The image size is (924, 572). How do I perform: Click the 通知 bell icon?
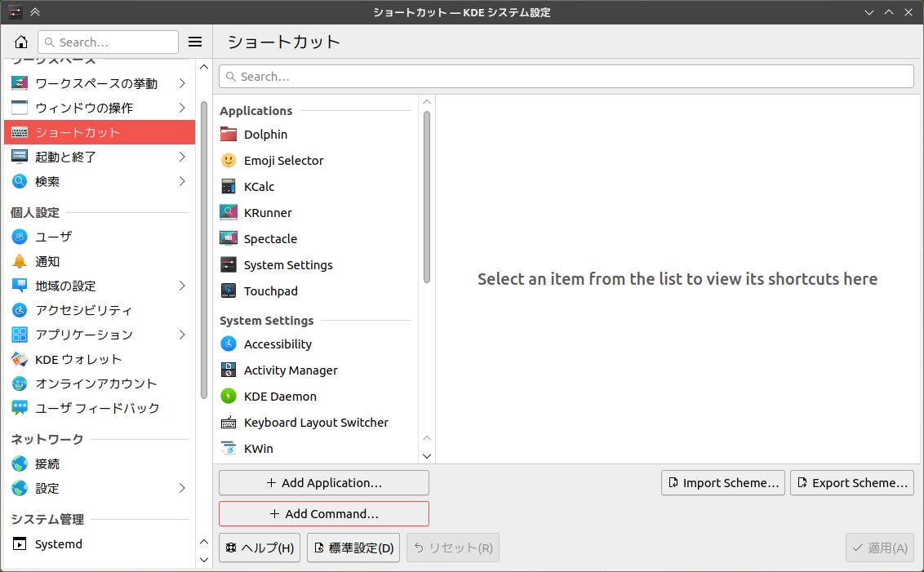20,261
